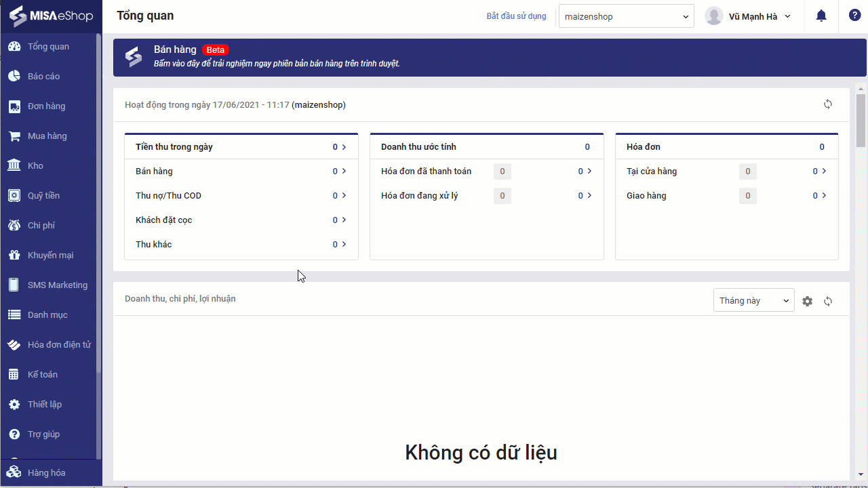The image size is (868, 488).
Task: Go to Hóa đơn điện tử menu
Action: pyautogui.click(x=59, y=345)
